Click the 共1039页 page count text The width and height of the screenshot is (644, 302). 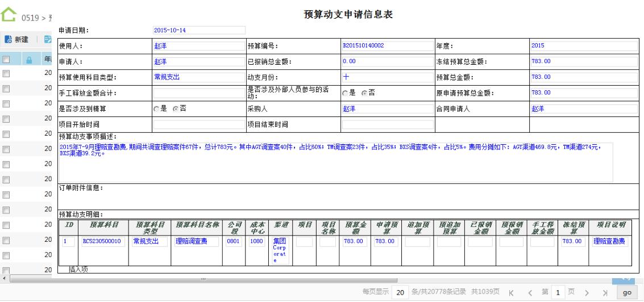click(x=485, y=292)
